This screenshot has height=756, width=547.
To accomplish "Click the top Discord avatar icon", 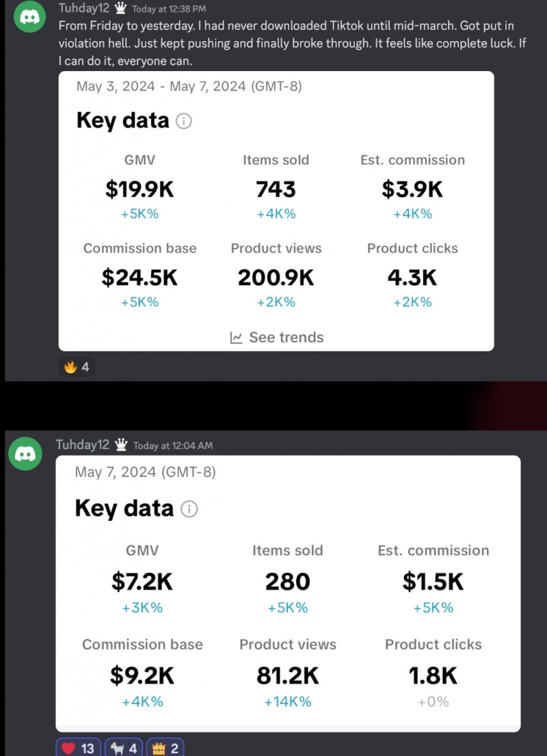I will 29,17.
